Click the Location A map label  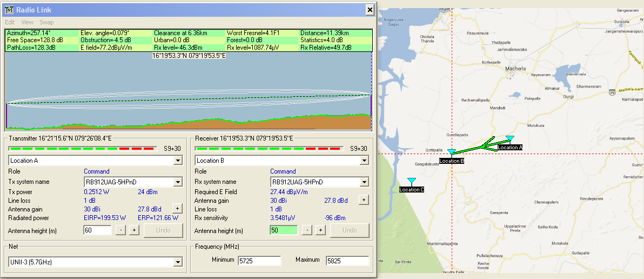pos(509,147)
